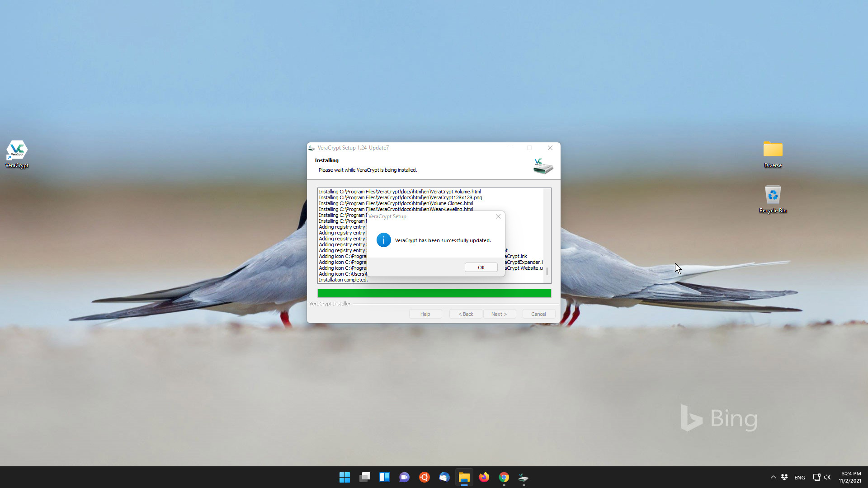Click the VeraCrypt drive logo in installer header
The width and height of the screenshot is (868, 488).
543,166
